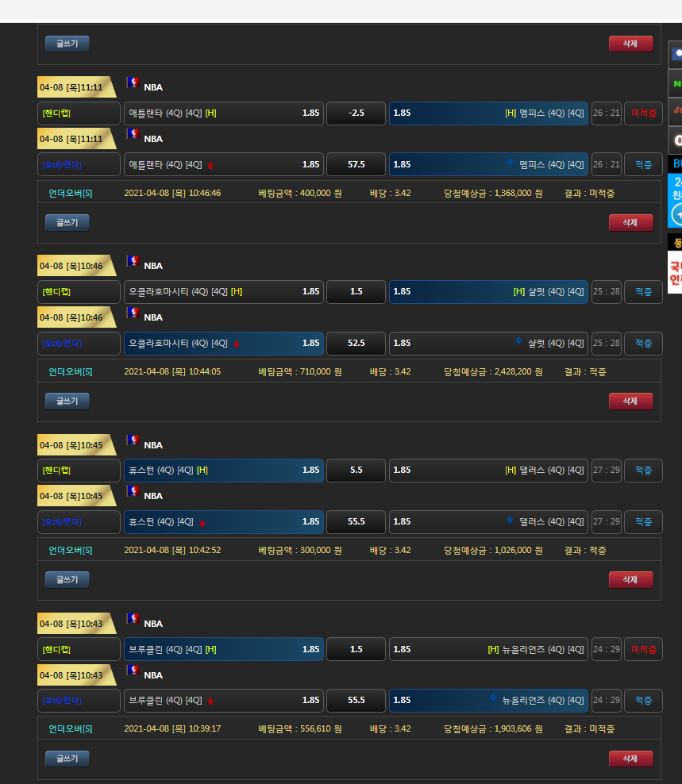The height and width of the screenshot is (784, 682).
Task: Click the red over arrow beside 오클라호마시티
Action: 236,344
